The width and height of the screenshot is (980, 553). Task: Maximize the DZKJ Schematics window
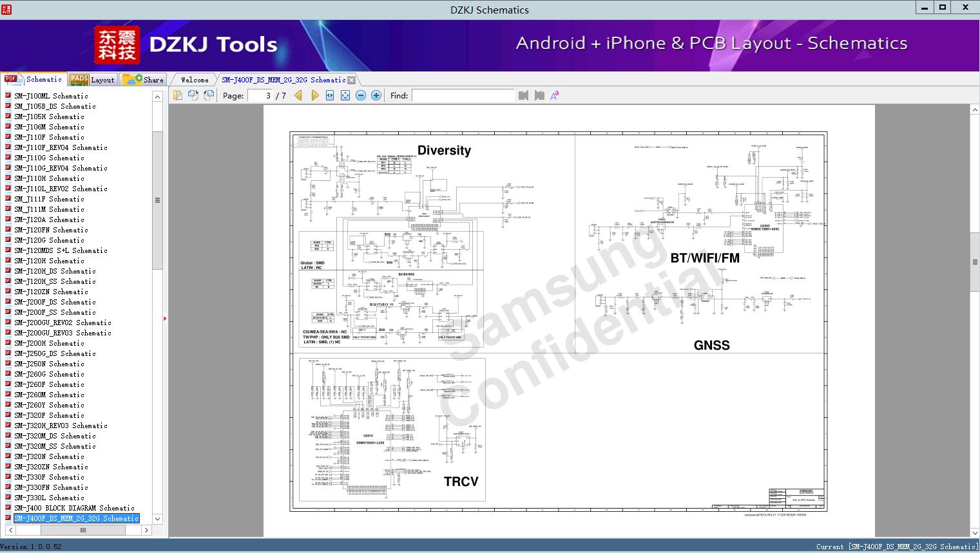point(942,8)
